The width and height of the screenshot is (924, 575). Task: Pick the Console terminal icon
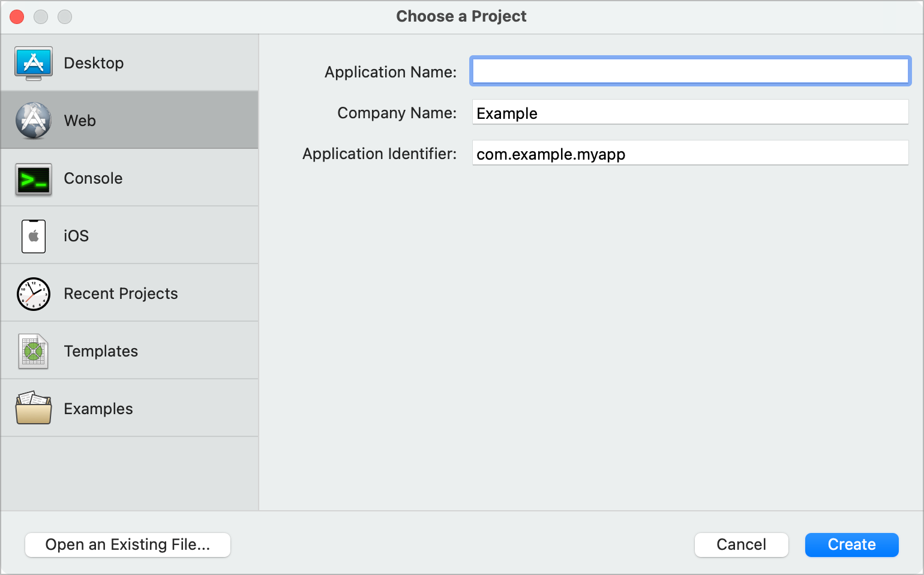(x=34, y=178)
